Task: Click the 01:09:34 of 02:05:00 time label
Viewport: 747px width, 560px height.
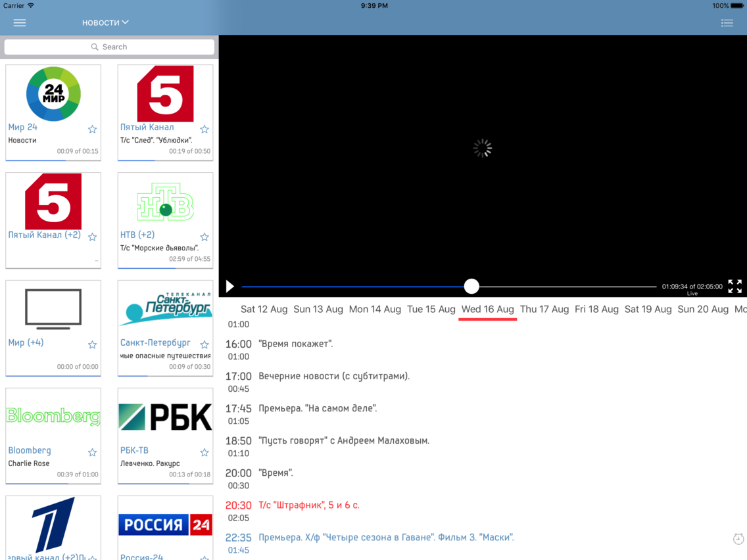Action: (x=692, y=286)
